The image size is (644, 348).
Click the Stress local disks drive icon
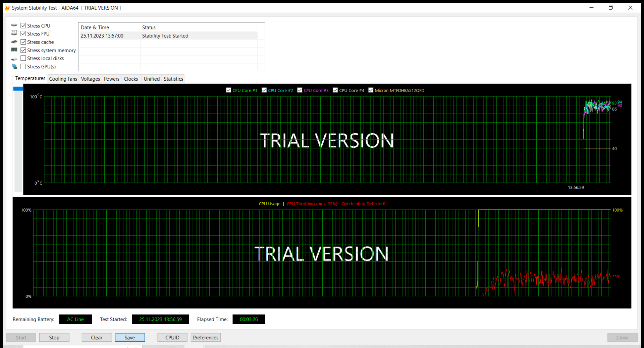(14, 59)
